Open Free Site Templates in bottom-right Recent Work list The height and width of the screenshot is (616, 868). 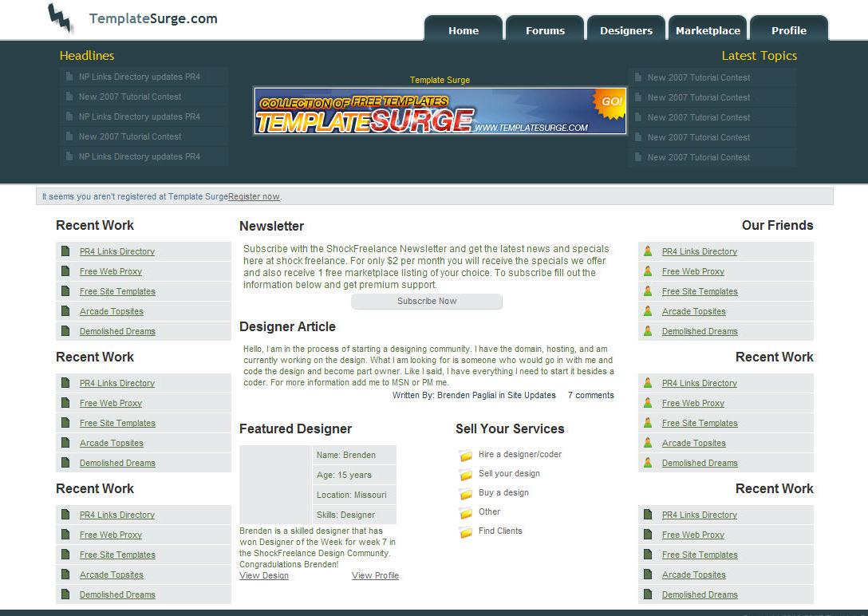pyautogui.click(x=700, y=555)
